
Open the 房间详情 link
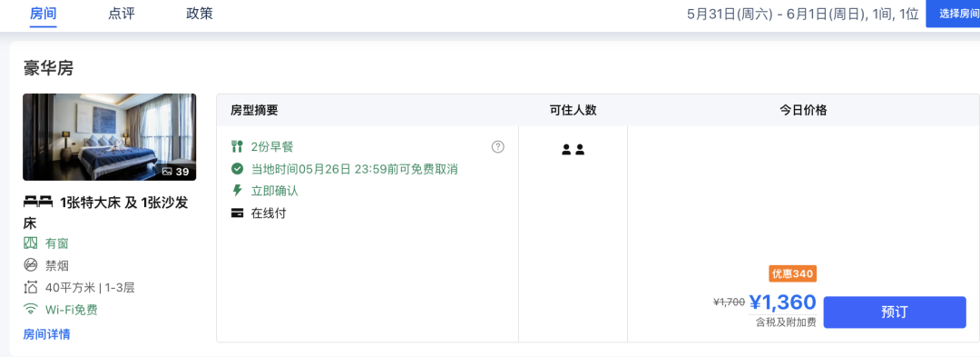[x=47, y=334]
